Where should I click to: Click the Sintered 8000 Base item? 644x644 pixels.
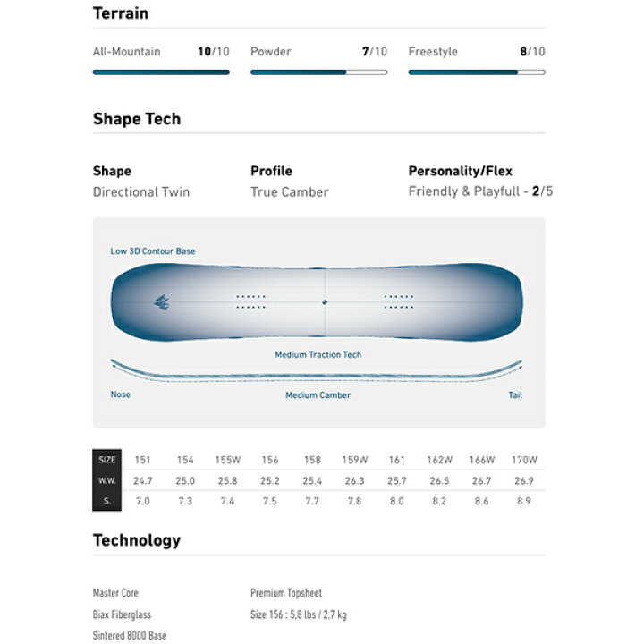pos(130,635)
